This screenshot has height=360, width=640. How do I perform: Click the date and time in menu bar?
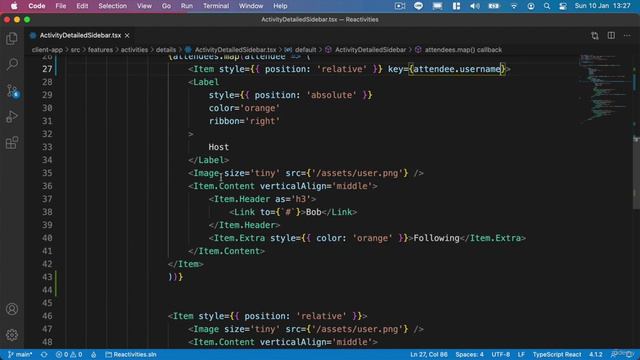click(602, 6)
